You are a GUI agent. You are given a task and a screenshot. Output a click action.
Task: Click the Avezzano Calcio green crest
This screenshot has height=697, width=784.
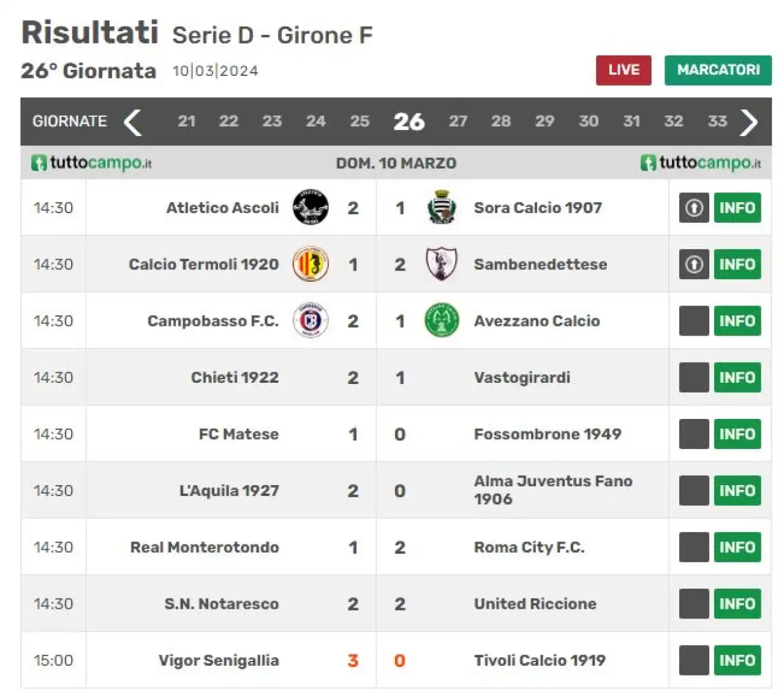pos(441,321)
